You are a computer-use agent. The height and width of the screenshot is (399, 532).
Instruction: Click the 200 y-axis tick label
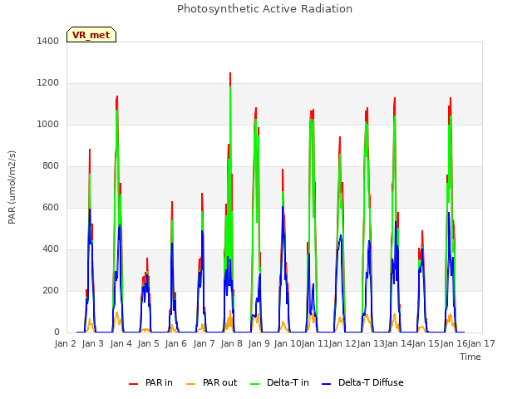click(x=51, y=290)
